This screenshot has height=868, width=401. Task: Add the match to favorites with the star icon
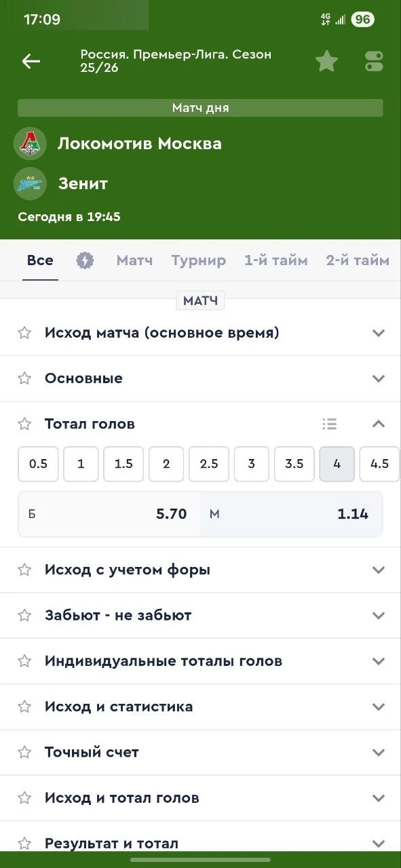(326, 60)
